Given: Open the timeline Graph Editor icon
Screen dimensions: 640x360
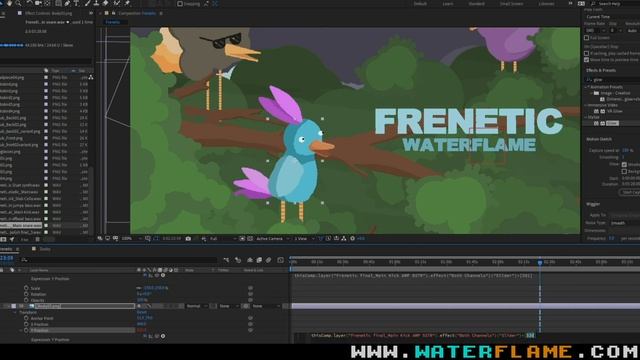Looking at the screenshot, I should click(x=280, y=260).
